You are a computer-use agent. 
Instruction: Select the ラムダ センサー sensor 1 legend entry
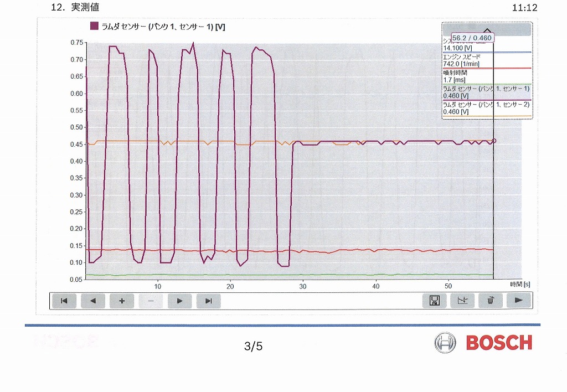pyautogui.click(x=486, y=92)
